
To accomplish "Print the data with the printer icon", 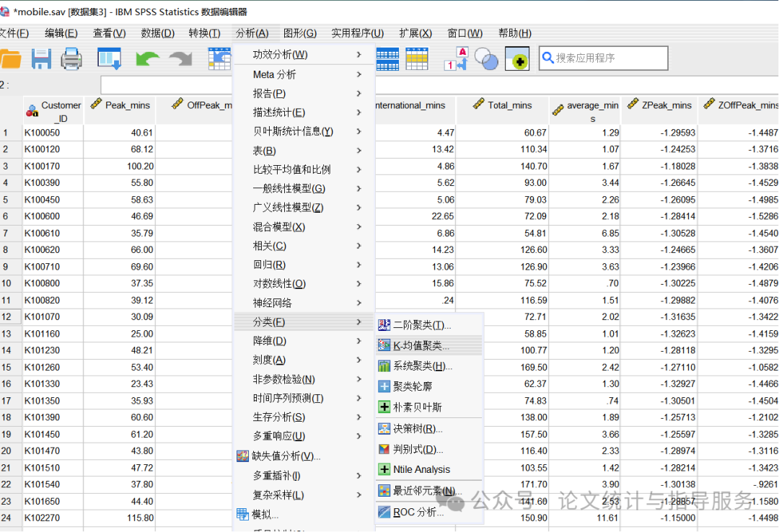I will [71, 59].
